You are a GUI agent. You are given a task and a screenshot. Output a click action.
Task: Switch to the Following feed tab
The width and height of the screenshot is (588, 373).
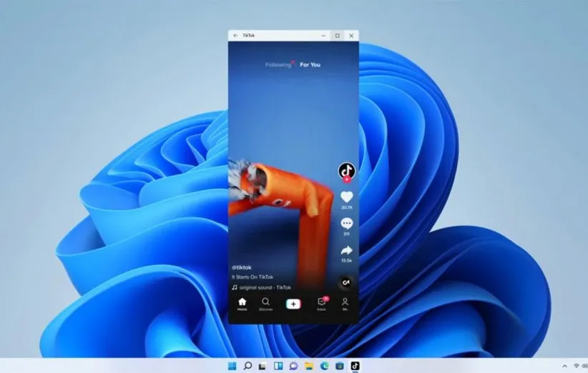point(278,65)
